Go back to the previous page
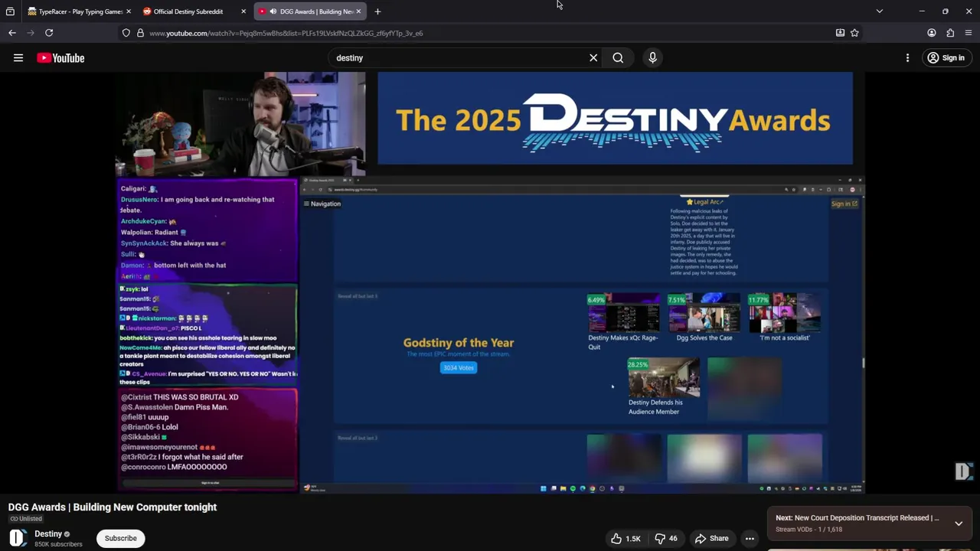This screenshot has width=980, height=551. [12, 33]
